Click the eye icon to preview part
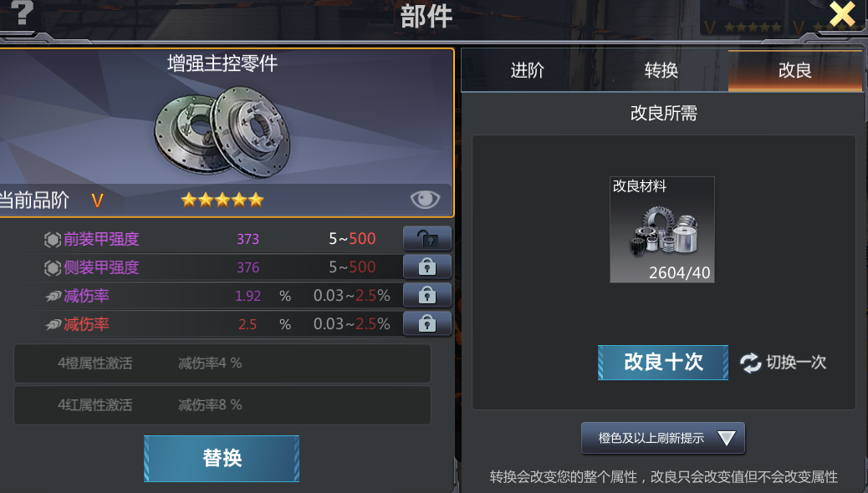The height and width of the screenshot is (493, 868). pos(425,199)
